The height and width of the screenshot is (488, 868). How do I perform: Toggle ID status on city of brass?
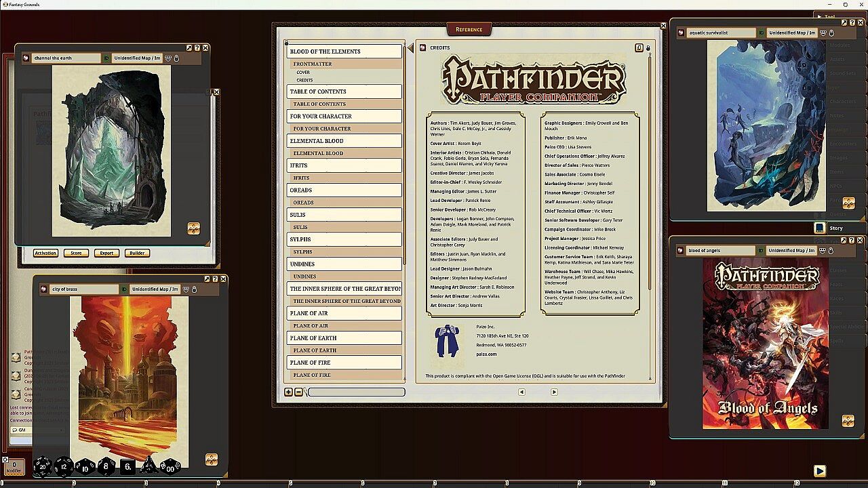pyautogui.click(x=124, y=289)
